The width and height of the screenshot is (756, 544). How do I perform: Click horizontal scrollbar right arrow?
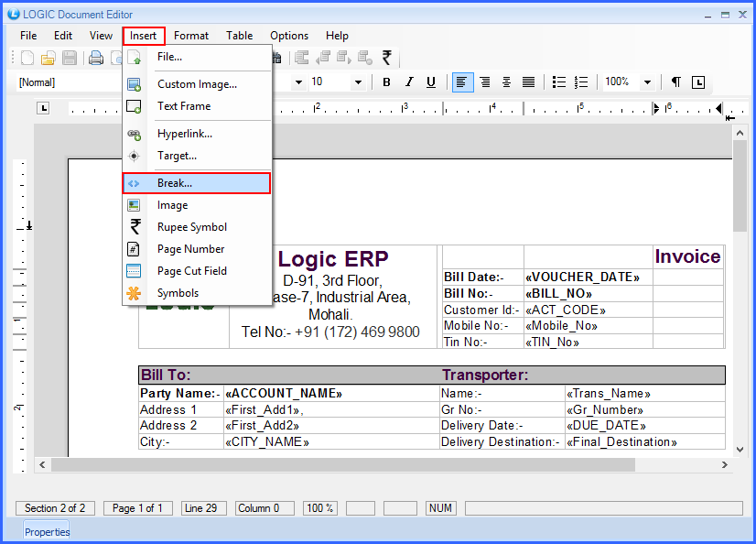click(x=724, y=465)
